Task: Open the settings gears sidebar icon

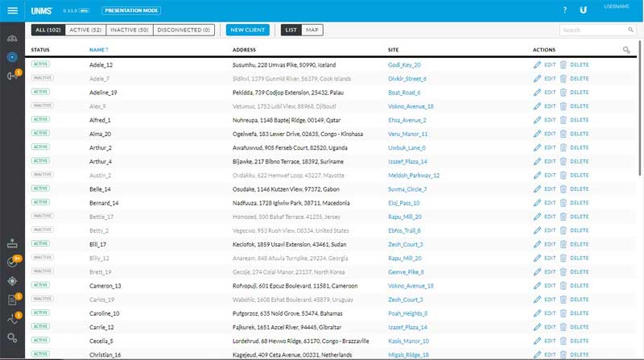Action: click(12, 337)
